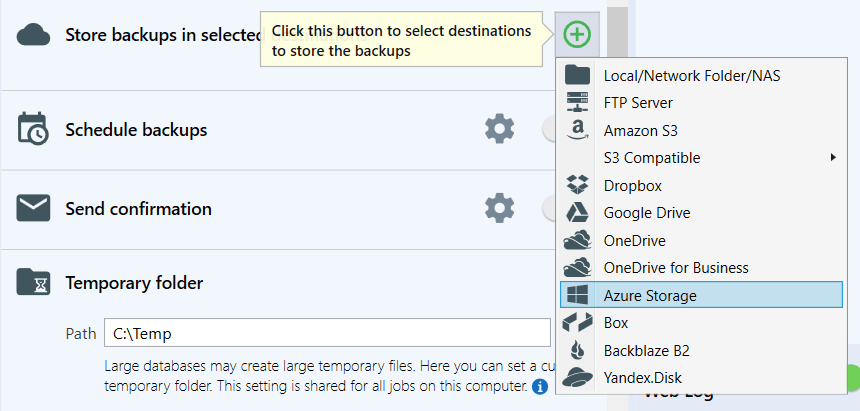Click the temporary folder Path input field
The height and width of the screenshot is (411, 860).
point(327,333)
